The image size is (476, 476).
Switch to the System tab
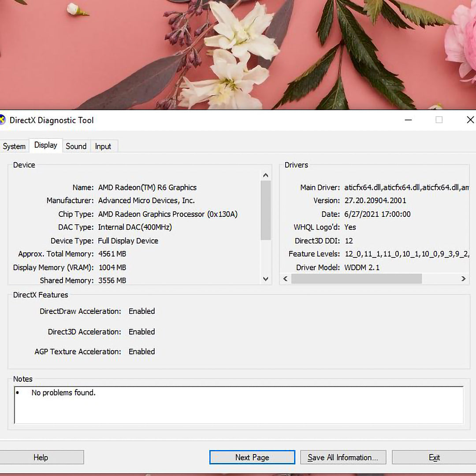point(14,146)
